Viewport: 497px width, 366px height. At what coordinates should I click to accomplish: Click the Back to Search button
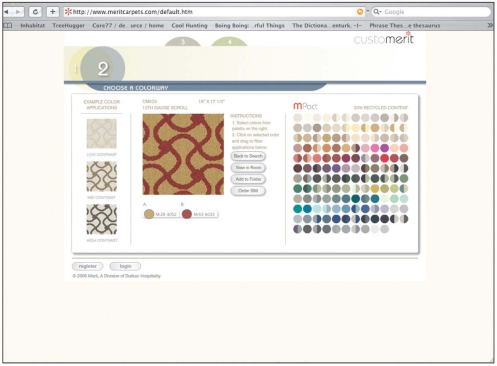(248, 156)
